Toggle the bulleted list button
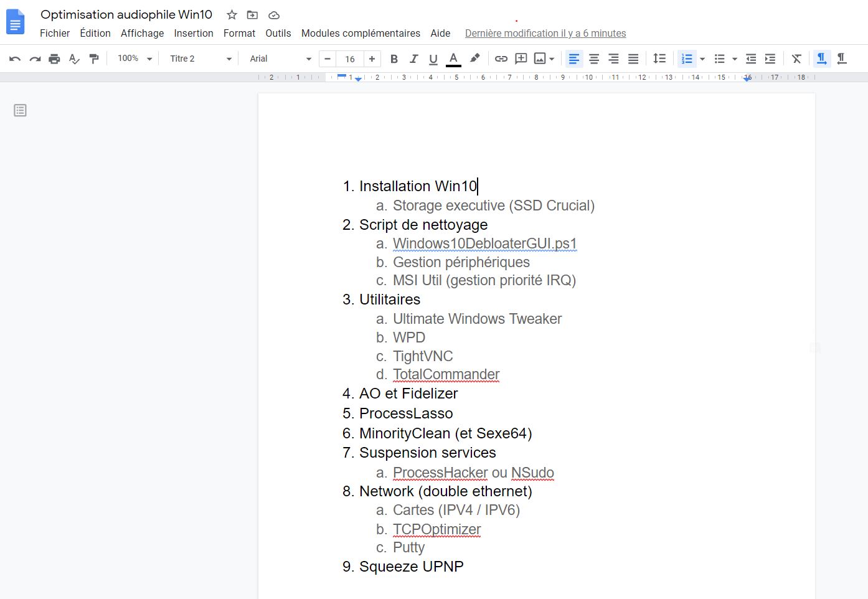 [x=720, y=59]
